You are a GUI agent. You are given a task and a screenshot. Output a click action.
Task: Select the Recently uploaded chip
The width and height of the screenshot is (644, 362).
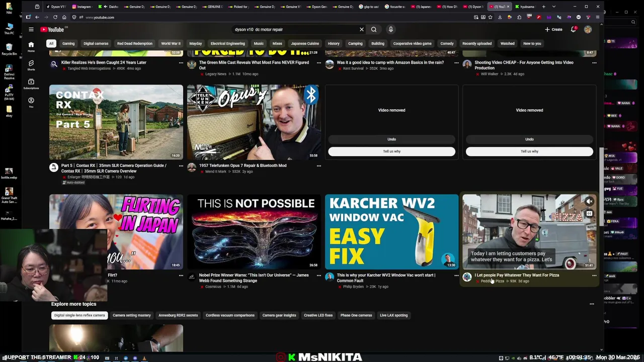click(477, 44)
